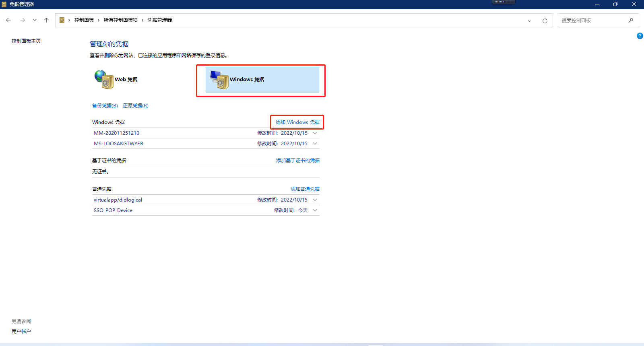Viewport: 644px width, 346px height.
Task: Expand the MS-LOOSAKGTWYEB credential chevron
Action: coord(315,144)
